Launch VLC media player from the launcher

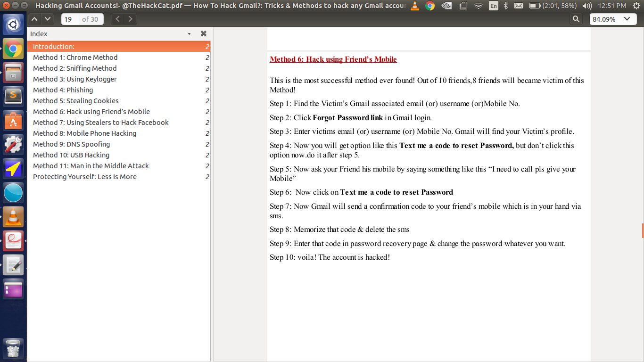pyautogui.click(x=13, y=217)
